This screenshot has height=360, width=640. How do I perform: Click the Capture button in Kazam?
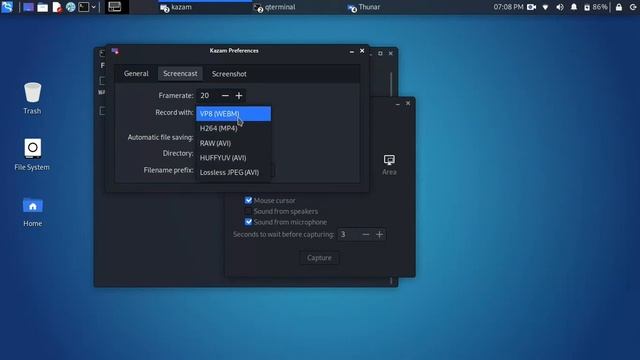319,258
